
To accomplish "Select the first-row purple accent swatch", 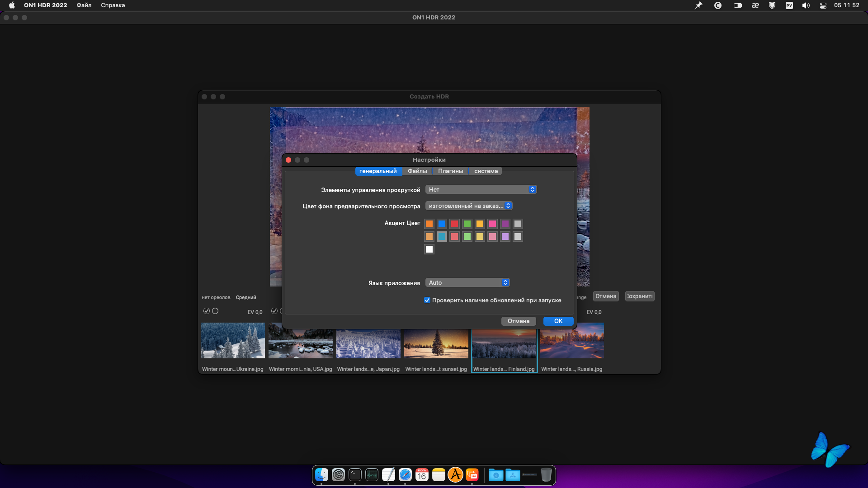I will (505, 224).
